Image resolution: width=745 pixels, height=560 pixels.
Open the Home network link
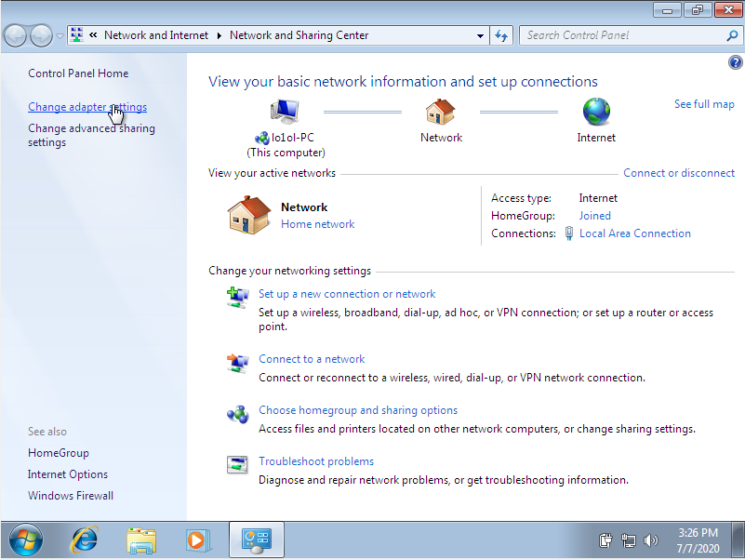pos(318,224)
